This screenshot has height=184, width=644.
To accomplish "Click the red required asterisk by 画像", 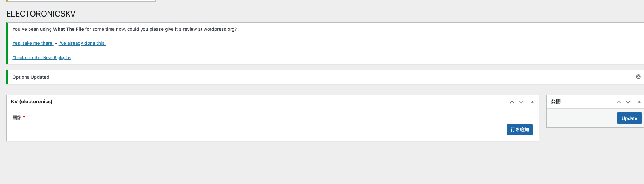I will tap(24, 117).
